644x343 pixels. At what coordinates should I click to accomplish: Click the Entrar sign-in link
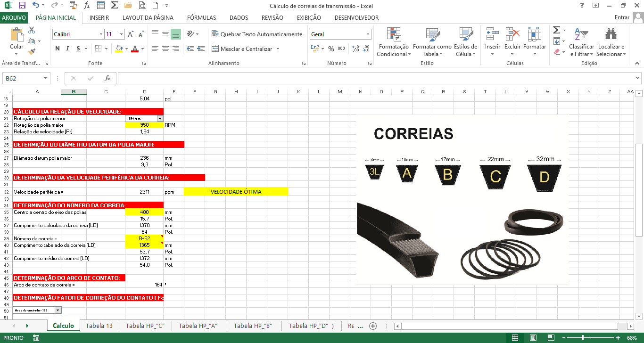pyautogui.click(x=622, y=17)
